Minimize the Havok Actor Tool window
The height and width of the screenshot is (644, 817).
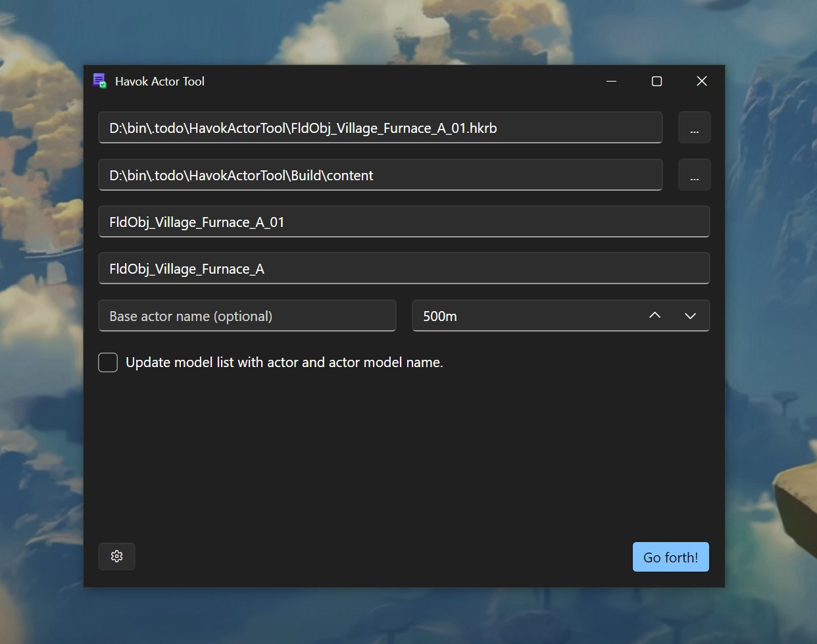(611, 81)
